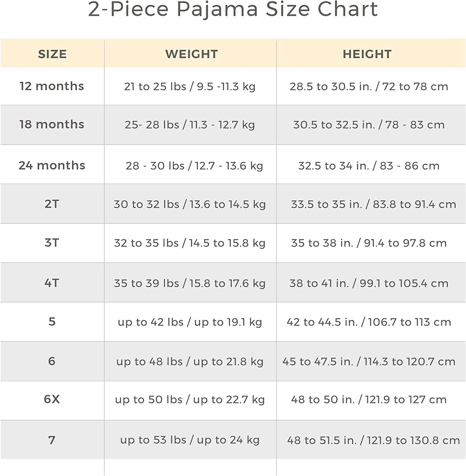The height and width of the screenshot is (476, 466).
Task: Click the 28.5 to 30.5 in. height cell
Action: click(x=369, y=87)
